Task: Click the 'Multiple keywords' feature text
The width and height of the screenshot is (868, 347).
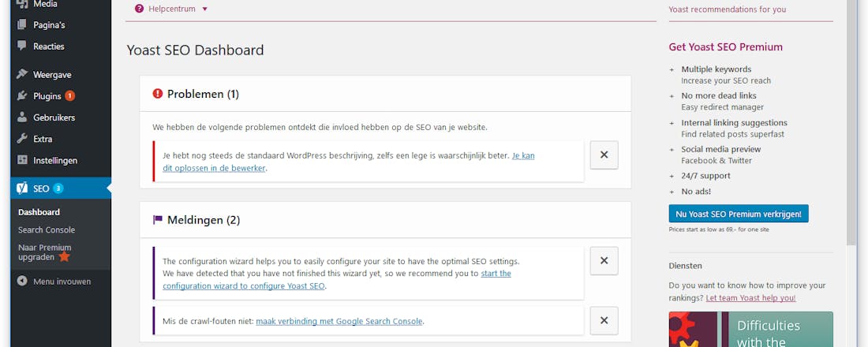Action: pos(716,69)
